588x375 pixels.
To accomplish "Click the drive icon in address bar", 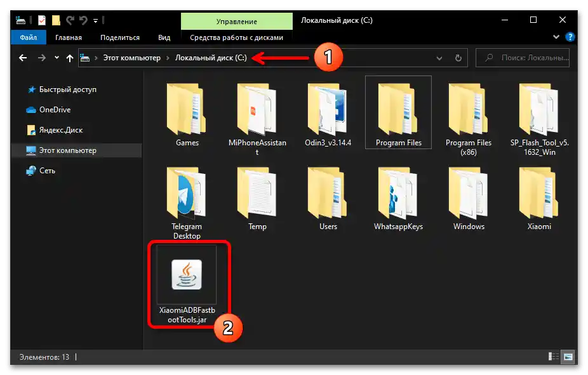I will click(x=85, y=58).
